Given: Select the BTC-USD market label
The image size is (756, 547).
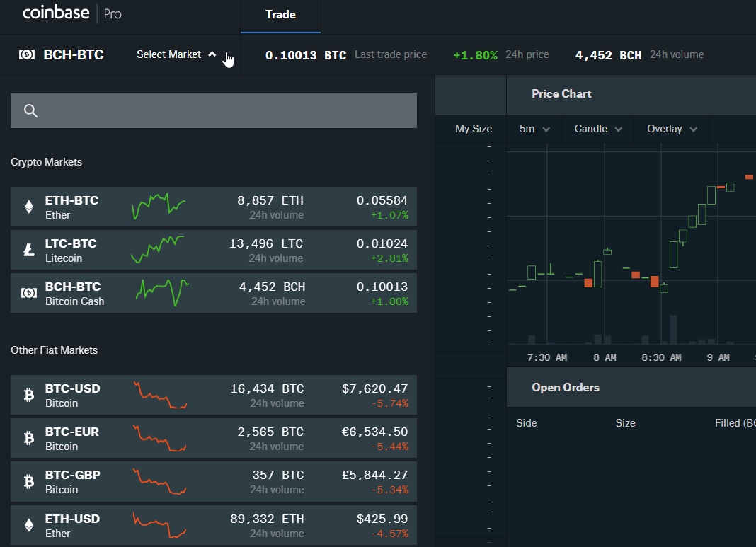Looking at the screenshot, I should tap(72, 388).
